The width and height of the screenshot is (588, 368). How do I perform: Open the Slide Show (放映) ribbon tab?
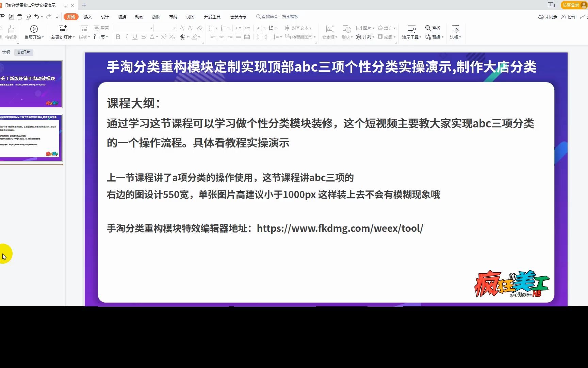(156, 17)
